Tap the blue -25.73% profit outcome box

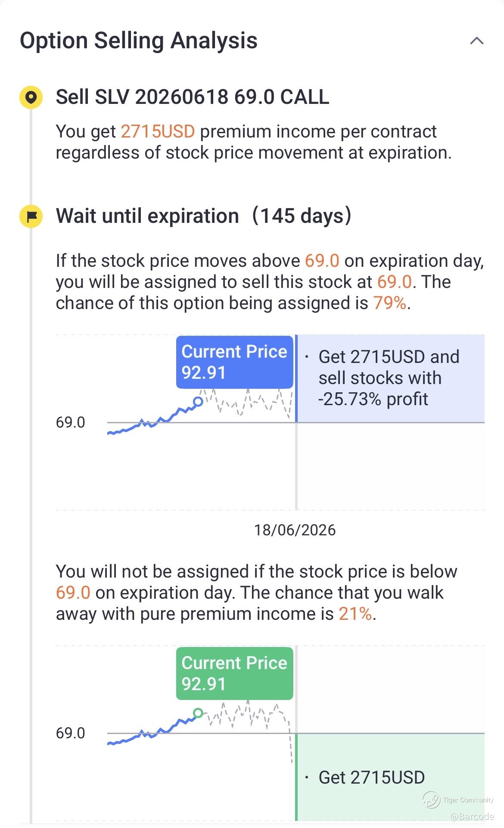(x=390, y=378)
